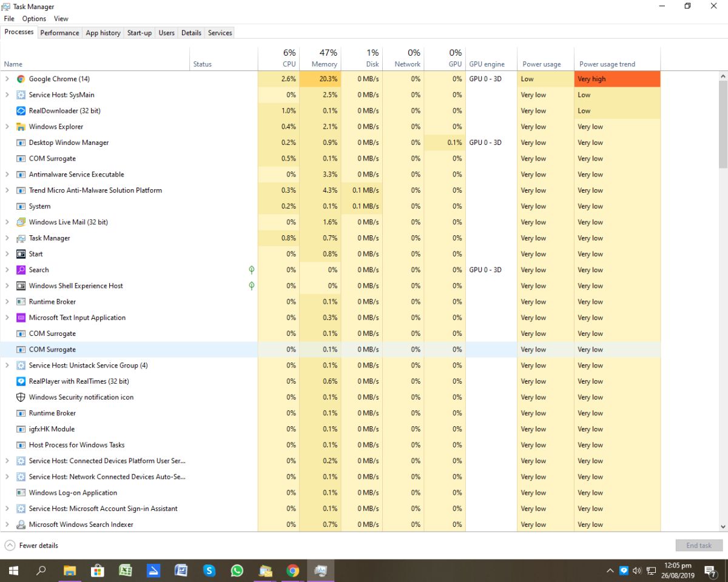Click the Windows Security notification shield icon
The width and height of the screenshot is (728, 582).
[x=21, y=397]
